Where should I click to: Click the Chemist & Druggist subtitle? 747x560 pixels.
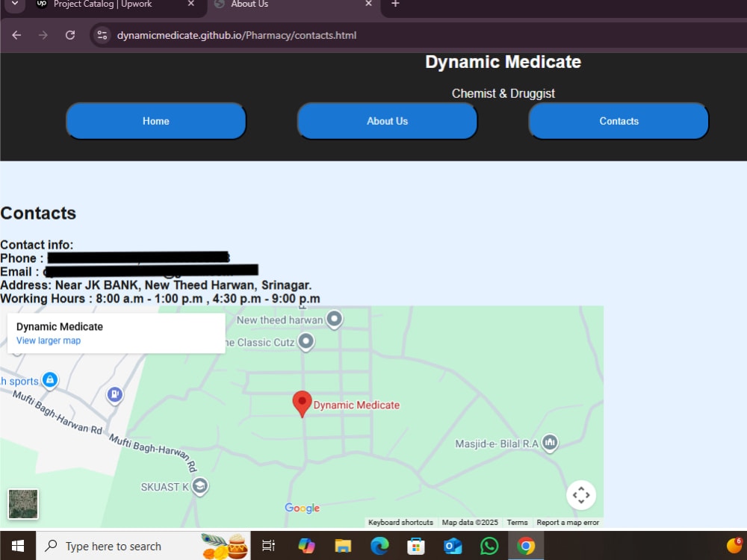tap(503, 93)
